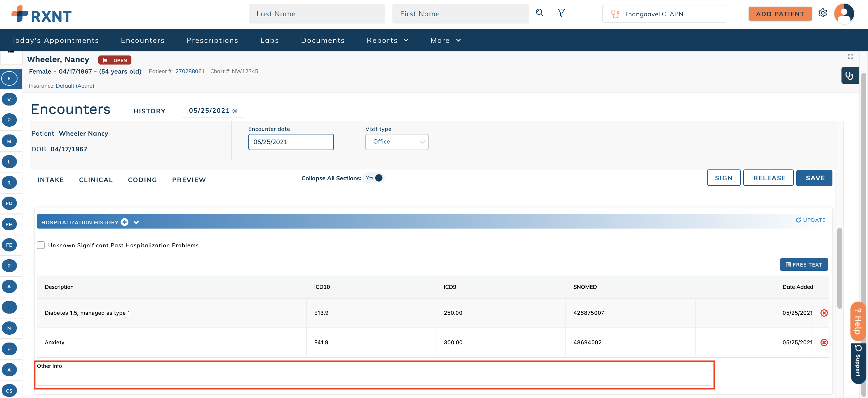Add hospitalization history with plus icon
Screen dimensions: 868x398
[125, 222]
